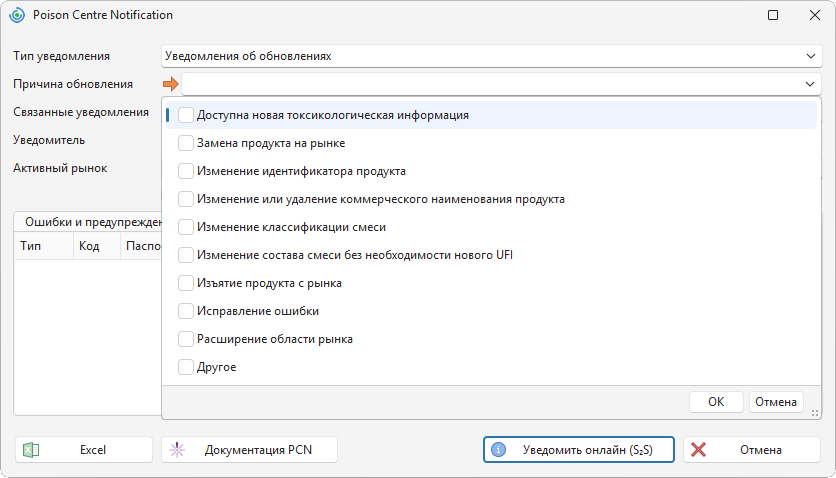Viewport: 836px width, 478px height.
Task: Click the 'Тип' column header
Action: pos(43,246)
